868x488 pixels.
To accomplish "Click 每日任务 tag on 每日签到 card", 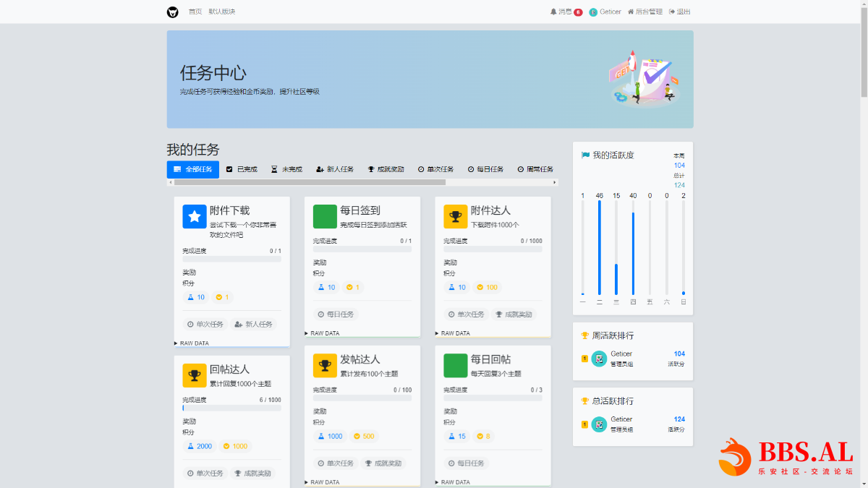I will tap(336, 314).
